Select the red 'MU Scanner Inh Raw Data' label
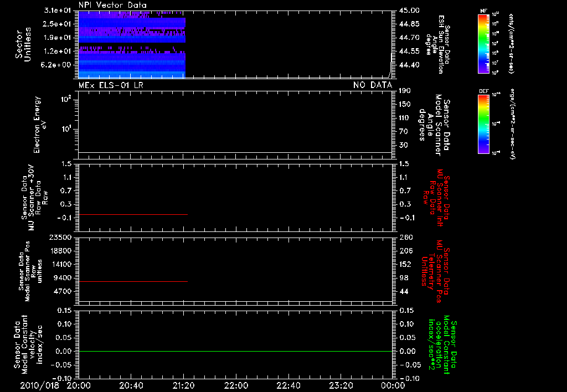567x392 pixels. pyautogui.click(x=436, y=198)
